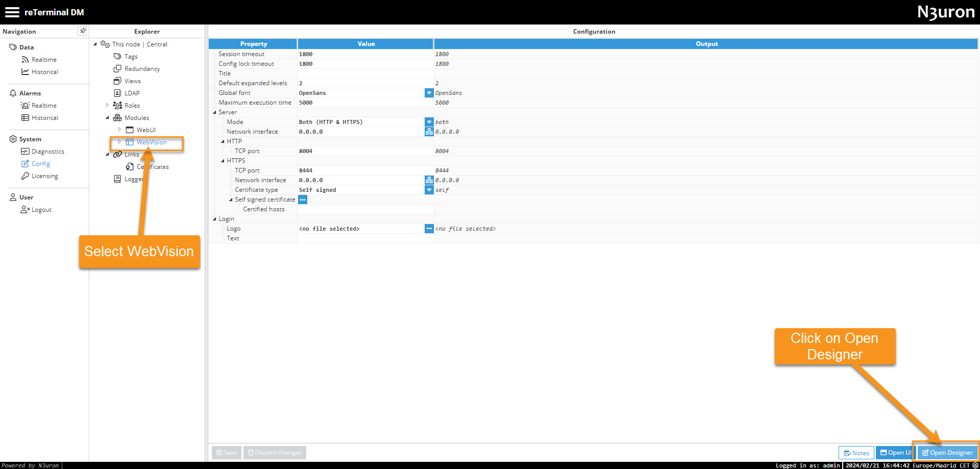Select WebVision in Explorer tree
The image size is (980, 469).
pyautogui.click(x=152, y=142)
